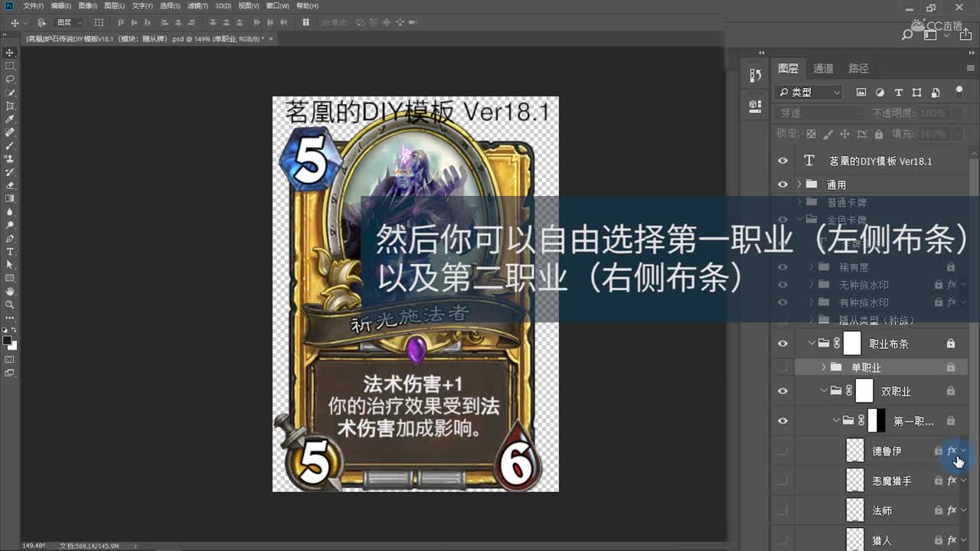Open the 滤镜 menu
Screen dimensions: 980x551
click(x=198, y=5)
